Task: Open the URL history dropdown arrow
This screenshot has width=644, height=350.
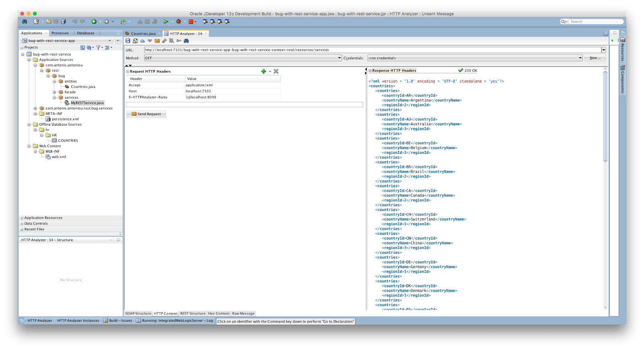Action: [603, 50]
